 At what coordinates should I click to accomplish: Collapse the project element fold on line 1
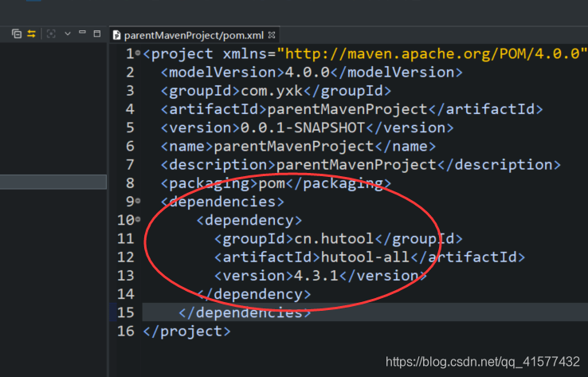(x=138, y=53)
